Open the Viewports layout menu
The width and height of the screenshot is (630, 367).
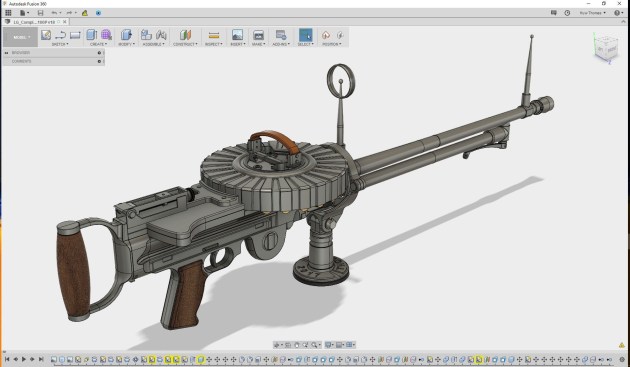[350, 345]
